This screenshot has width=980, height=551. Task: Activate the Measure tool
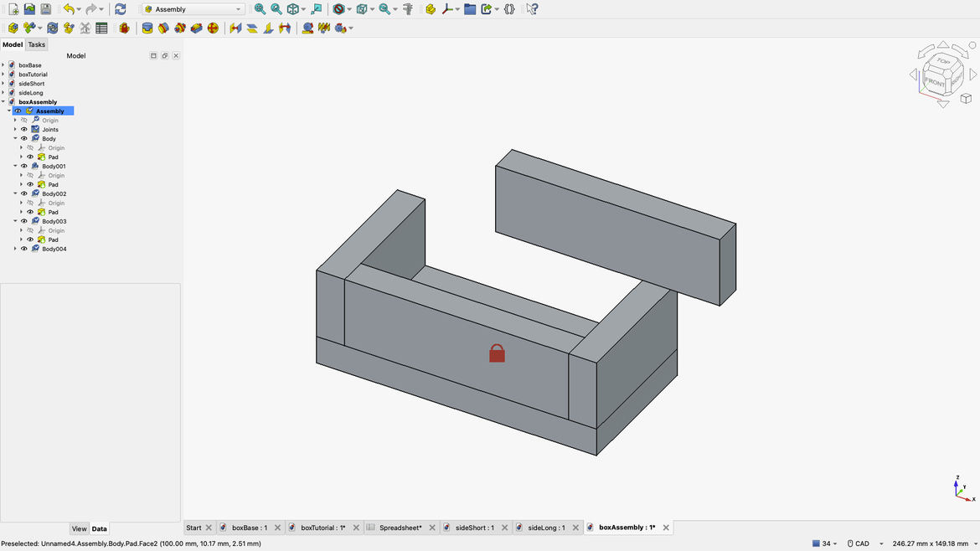point(407,9)
